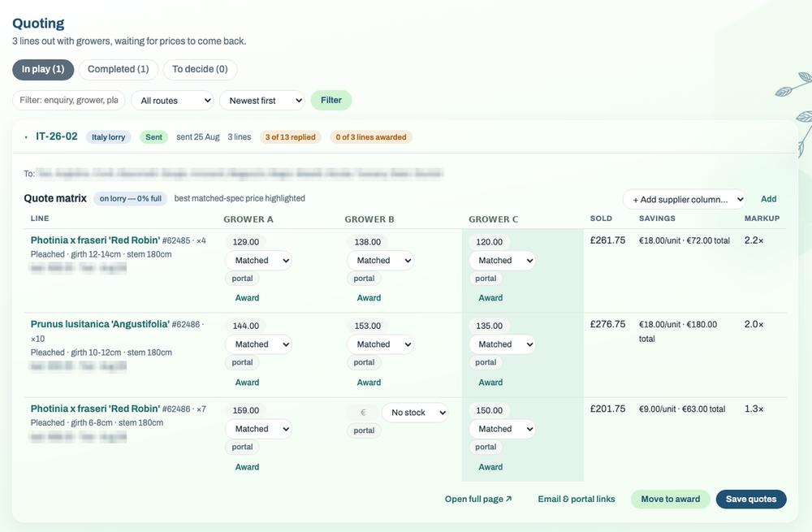The height and width of the screenshot is (532, 812).
Task: Award Grower C for Prunus lusitanica
Action: coord(490,383)
